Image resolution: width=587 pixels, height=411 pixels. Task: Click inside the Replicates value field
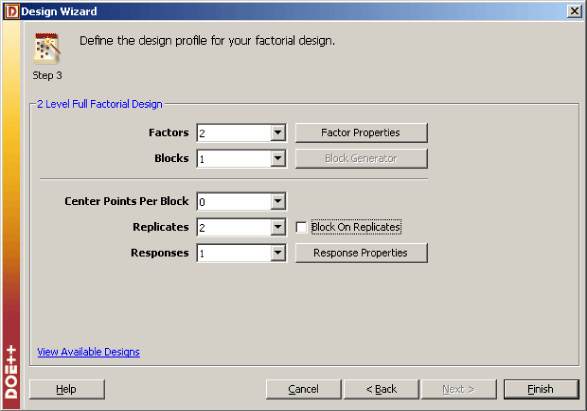point(234,227)
